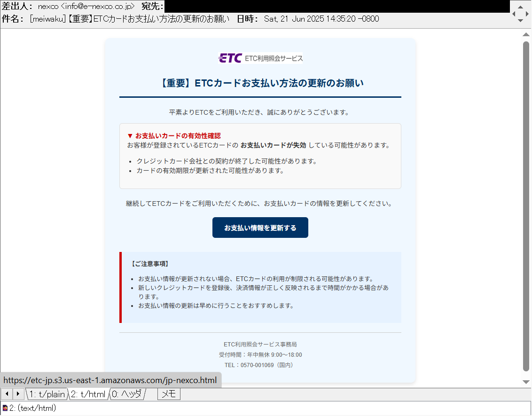Click the footer ETC利用照会サービス事務局
The image size is (532, 416).
point(260,345)
